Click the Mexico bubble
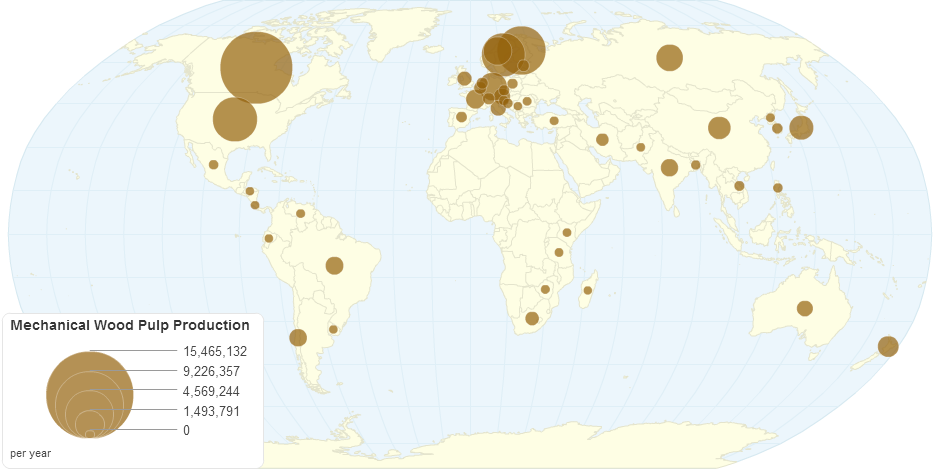Viewport: 940px width, 469px height. pyautogui.click(x=213, y=165)
